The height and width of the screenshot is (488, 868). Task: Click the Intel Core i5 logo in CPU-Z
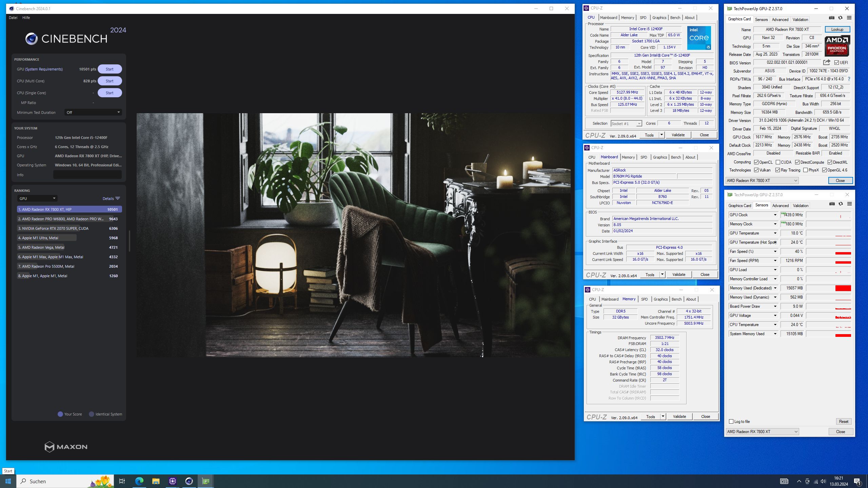pos(699,38)
